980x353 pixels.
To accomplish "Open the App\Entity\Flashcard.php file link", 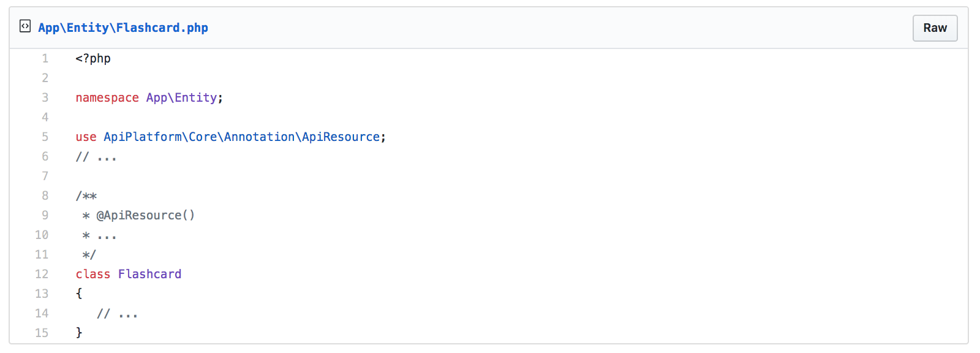I will pyautogui.click(x=123, y=28).
